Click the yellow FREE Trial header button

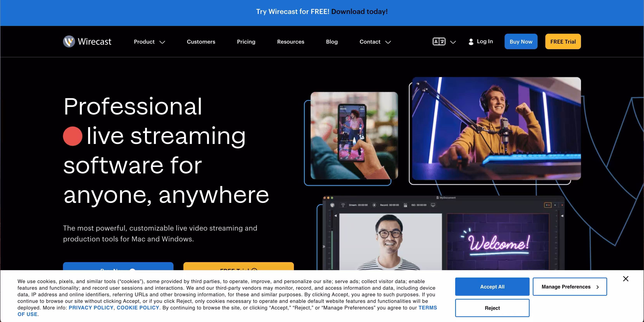pos(563,41)
